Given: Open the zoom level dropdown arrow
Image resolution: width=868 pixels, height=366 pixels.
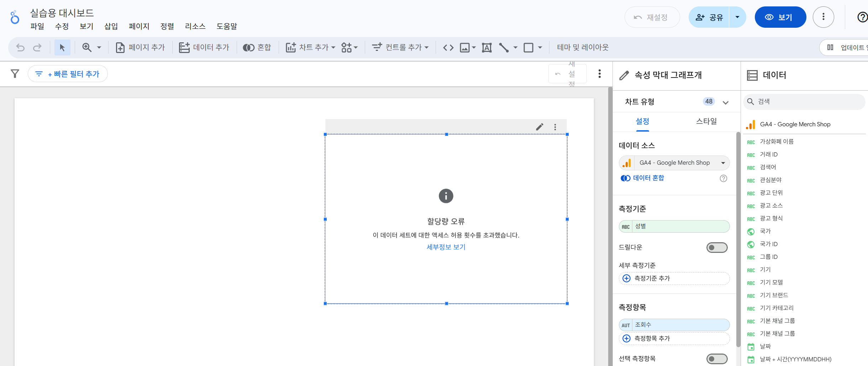Looking at the screenshot, I should [99, 47].
